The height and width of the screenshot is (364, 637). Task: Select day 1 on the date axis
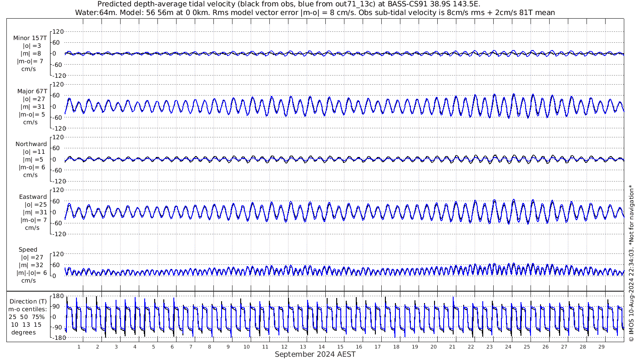[79, 347]
